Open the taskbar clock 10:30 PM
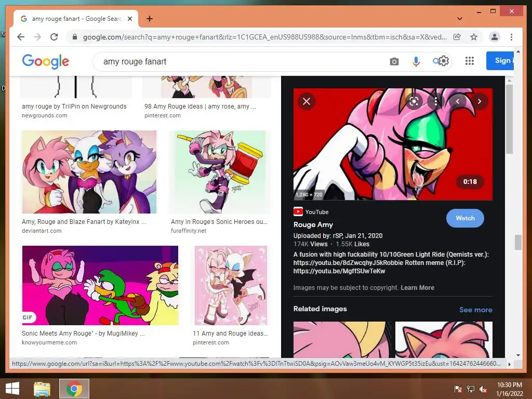Image resolution: width=532 pixels, height=399 pixels. coord(510,389)
